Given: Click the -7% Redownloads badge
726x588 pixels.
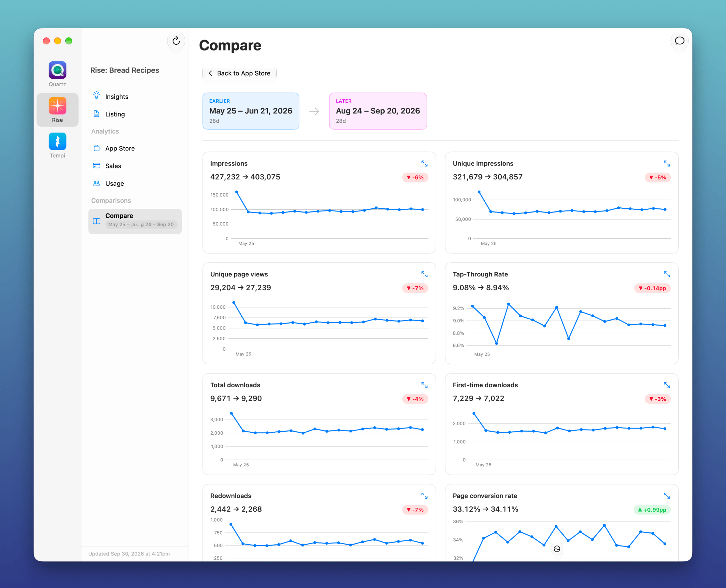Looking at the screenshot, I should pos(415,510).
